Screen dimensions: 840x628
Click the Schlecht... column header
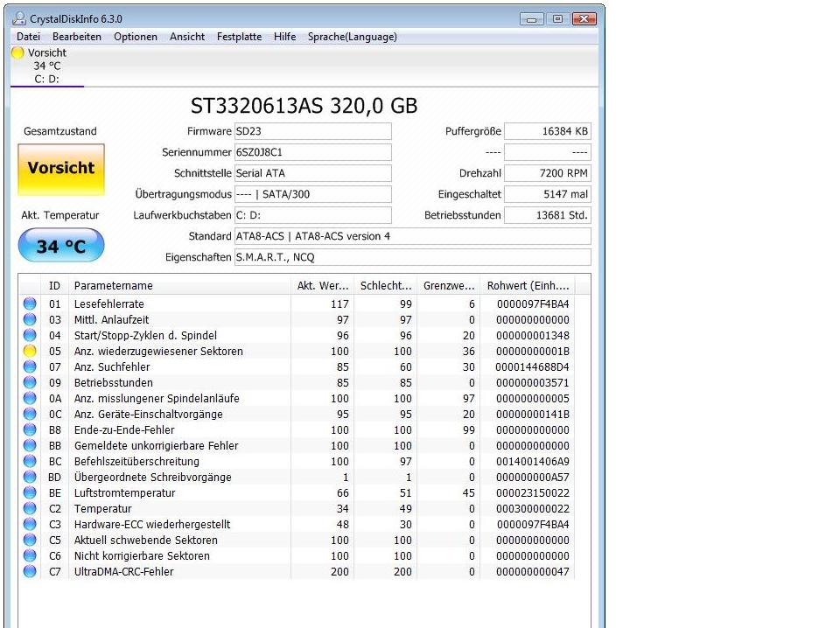(x=386, y=285)
